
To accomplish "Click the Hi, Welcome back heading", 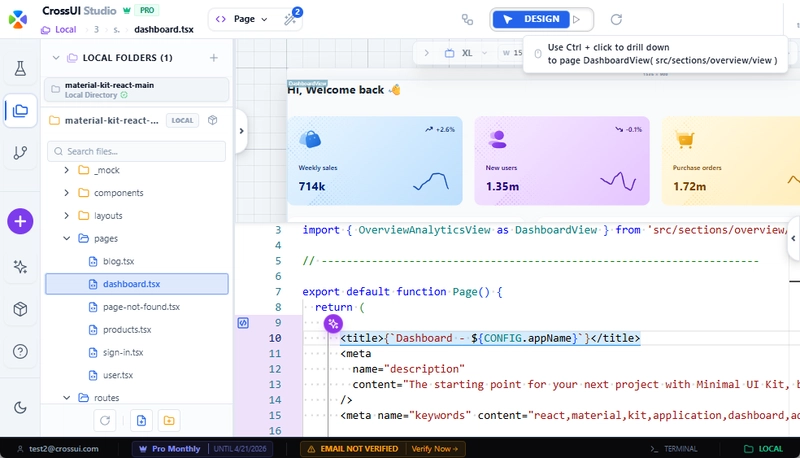I will [x=343, y=90].
